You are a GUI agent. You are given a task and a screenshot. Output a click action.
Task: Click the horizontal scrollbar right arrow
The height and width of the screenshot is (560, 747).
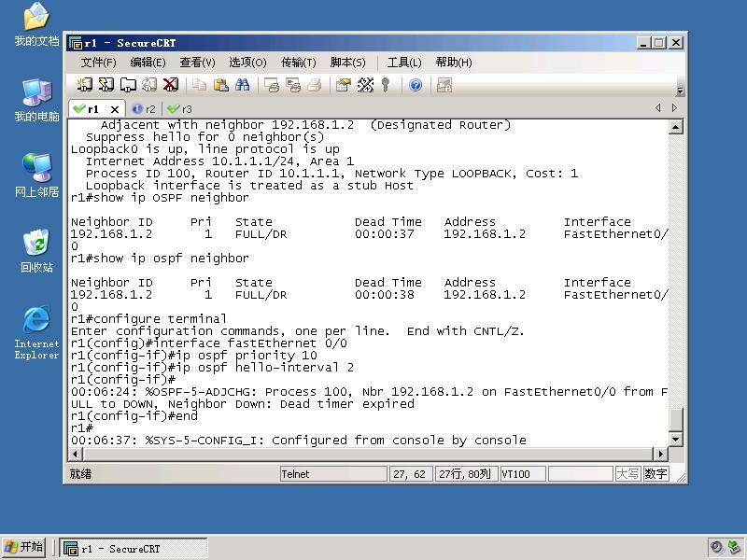[660, 454]
